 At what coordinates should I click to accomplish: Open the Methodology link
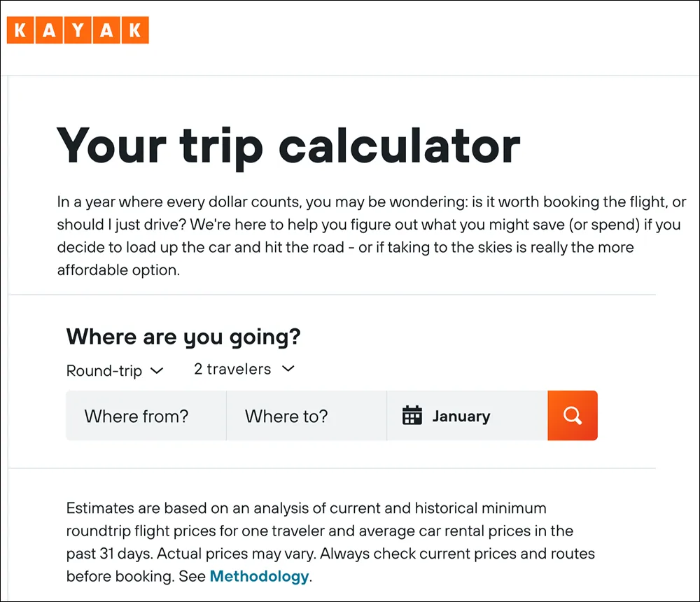click(x=259, y=576)
